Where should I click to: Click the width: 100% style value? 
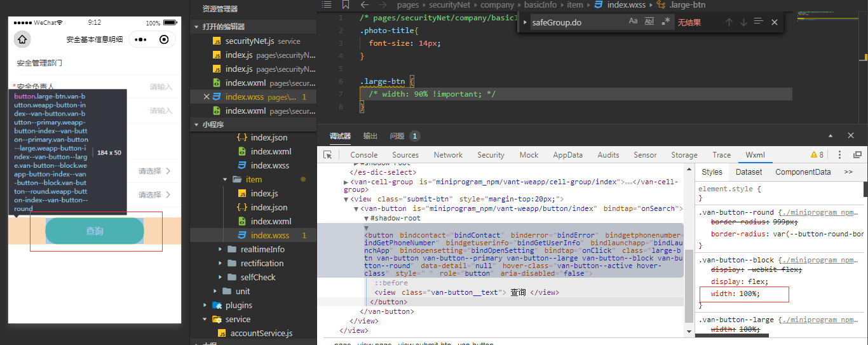750,294
